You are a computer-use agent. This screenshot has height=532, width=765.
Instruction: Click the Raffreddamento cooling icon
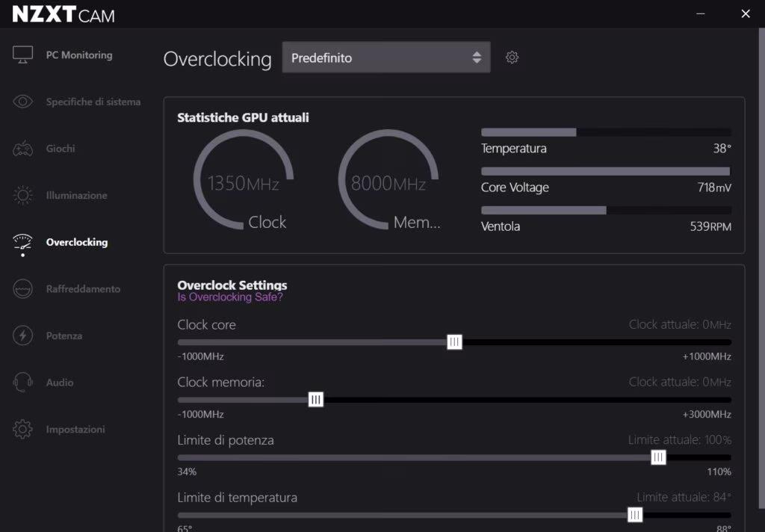[x=22, y=289]
